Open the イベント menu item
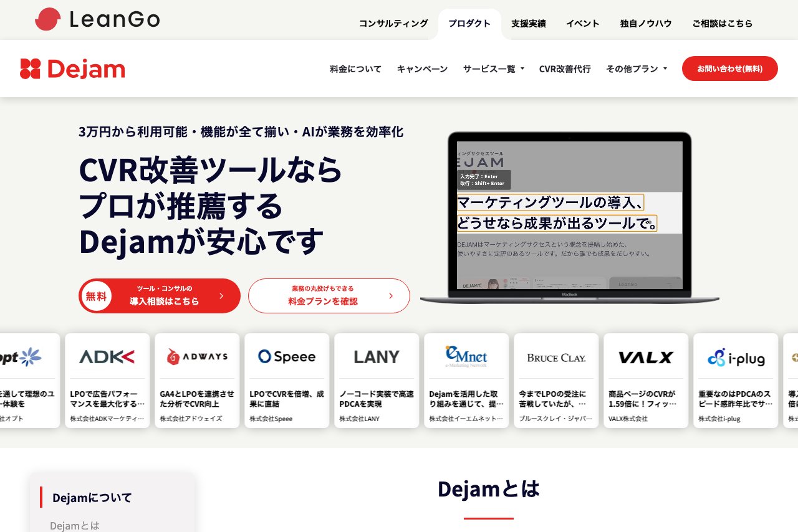798x532 pixels. [583, 24]
